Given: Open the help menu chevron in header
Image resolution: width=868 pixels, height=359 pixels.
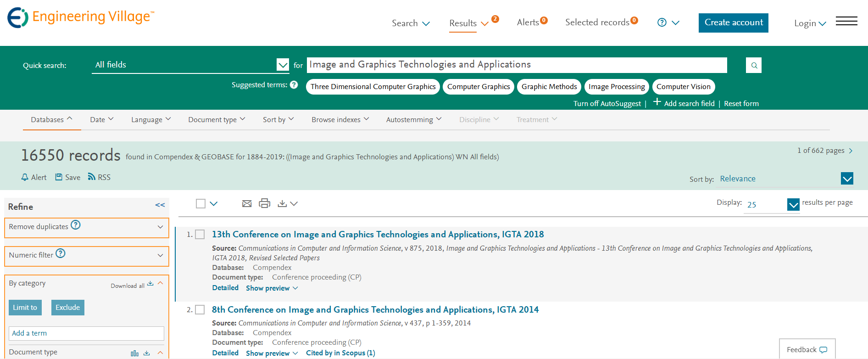Looking at the screenshot, I should pyautogui.click(x=676, y=22).
